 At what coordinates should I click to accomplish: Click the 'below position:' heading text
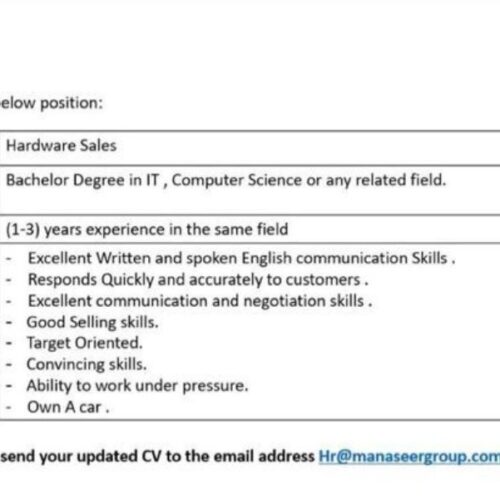coord(51,103)
